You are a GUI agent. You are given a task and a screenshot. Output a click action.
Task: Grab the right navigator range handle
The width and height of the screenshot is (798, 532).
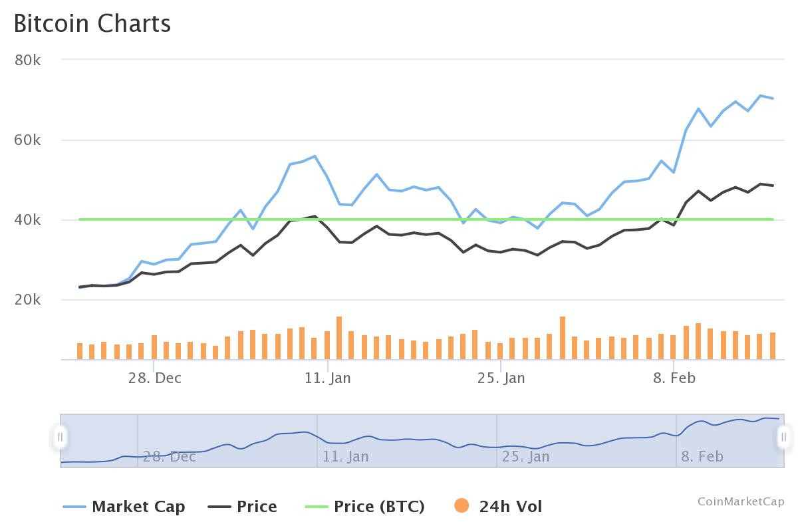coord(783,437)
